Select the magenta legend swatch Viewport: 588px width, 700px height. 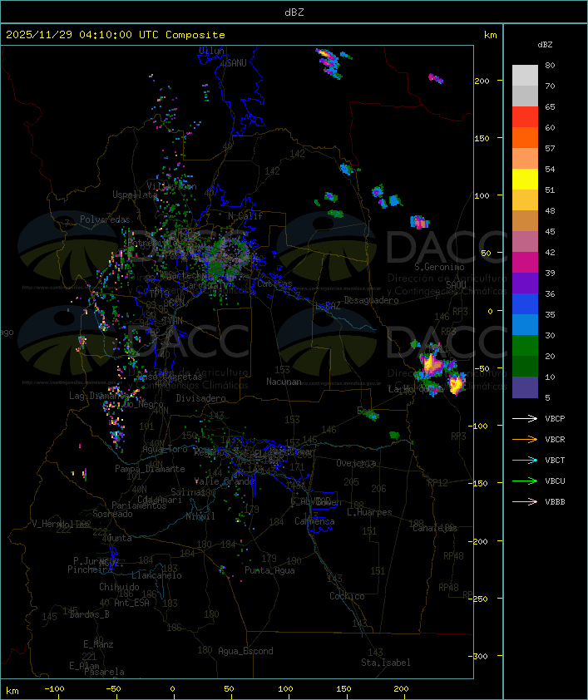525,263
